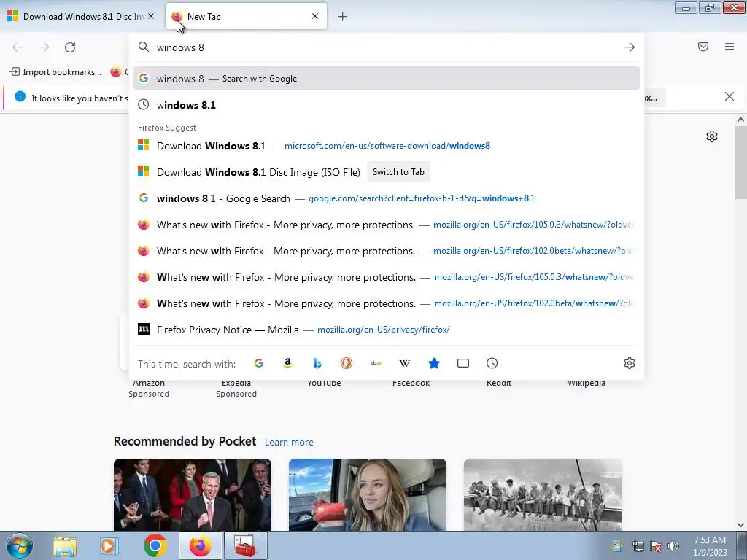Search this time with Bing icon

(x=317, y=363)
